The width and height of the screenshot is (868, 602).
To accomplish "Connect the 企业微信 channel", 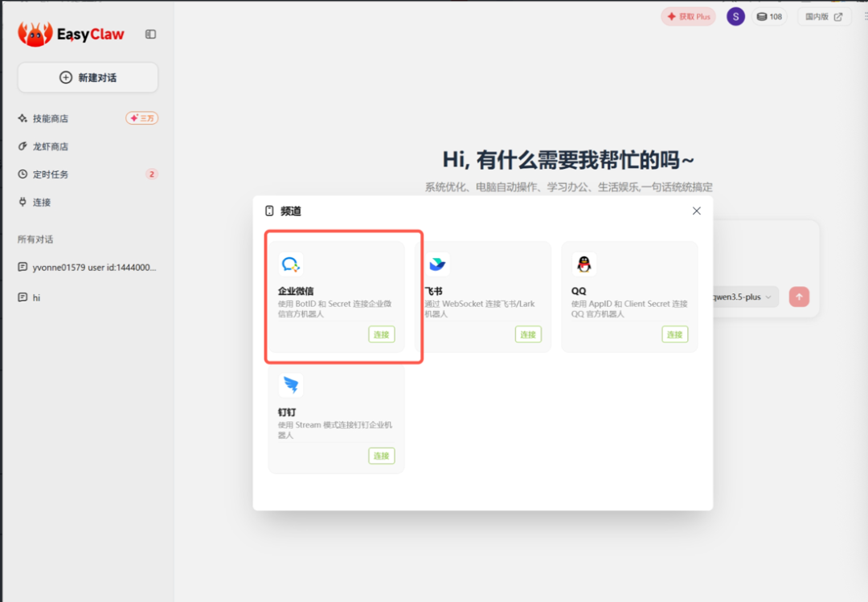I will [x=382, y=334].
